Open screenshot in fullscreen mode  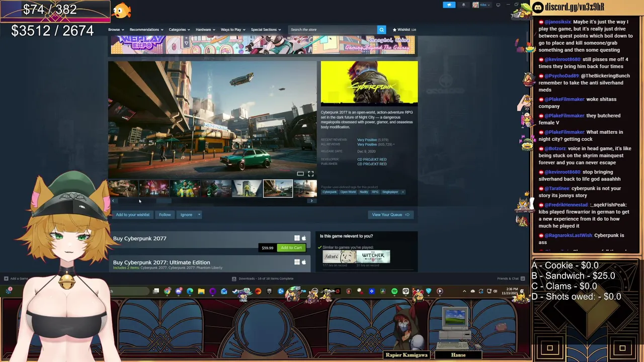(x=310, y=174)
